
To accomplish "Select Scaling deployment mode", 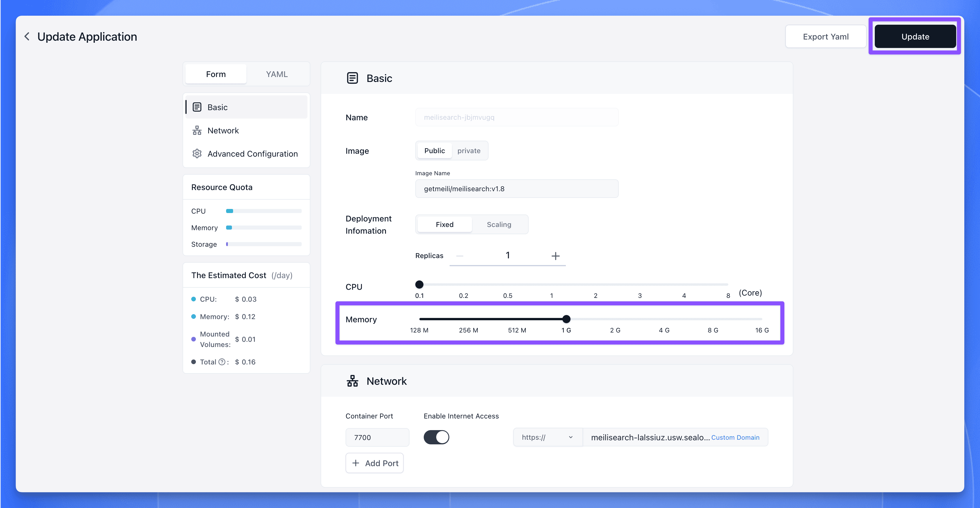I will coord(499,224).
